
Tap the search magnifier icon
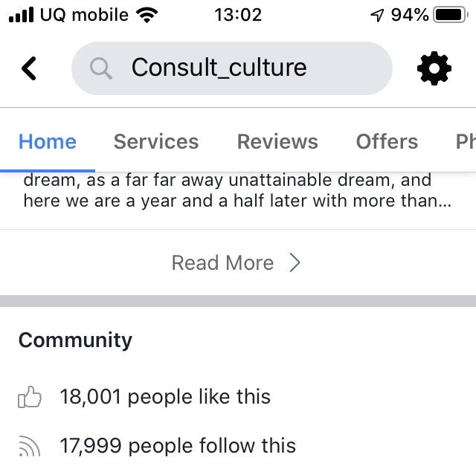click(x=101, y=68)
